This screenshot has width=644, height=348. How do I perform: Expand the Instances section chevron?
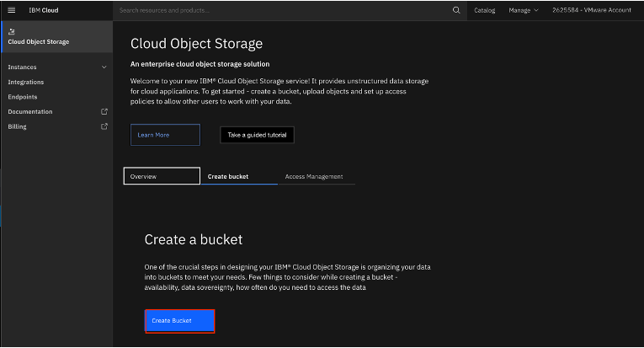coord(104,67)
